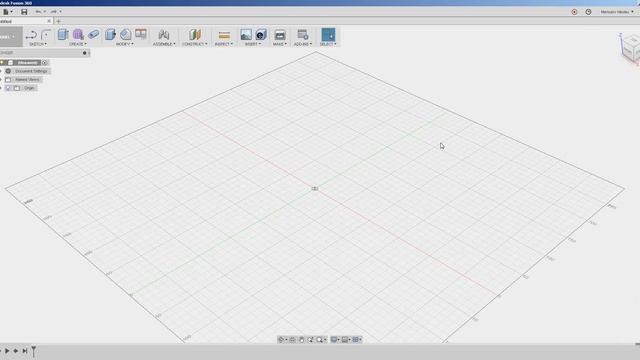Image resolution: width=640 pixels, height=360 pixels.
Task: Click the Assemble joint icon
Action: click(164, 35)
